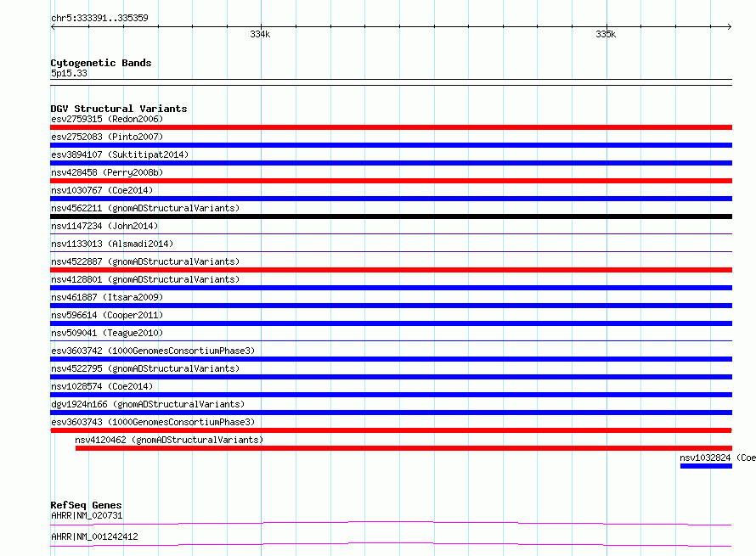Screen dimensions: 756x556
Task: Select the 5p15.33 band label
Action: 69,73
